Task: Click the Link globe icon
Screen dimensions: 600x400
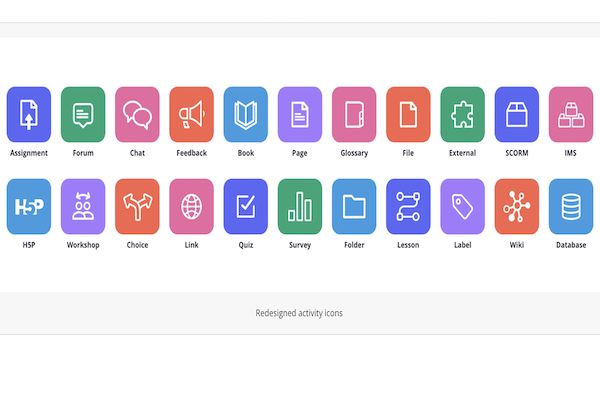Action: (192, 206)
